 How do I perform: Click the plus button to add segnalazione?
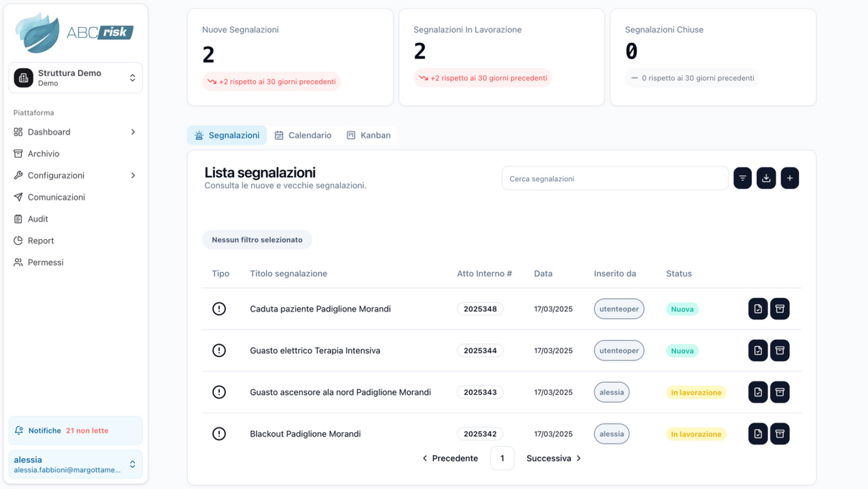pos(789,178)
